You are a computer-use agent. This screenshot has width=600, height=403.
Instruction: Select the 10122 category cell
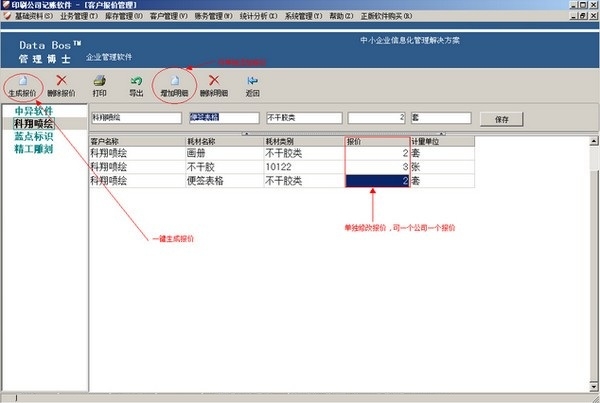[x=305, y=167]
